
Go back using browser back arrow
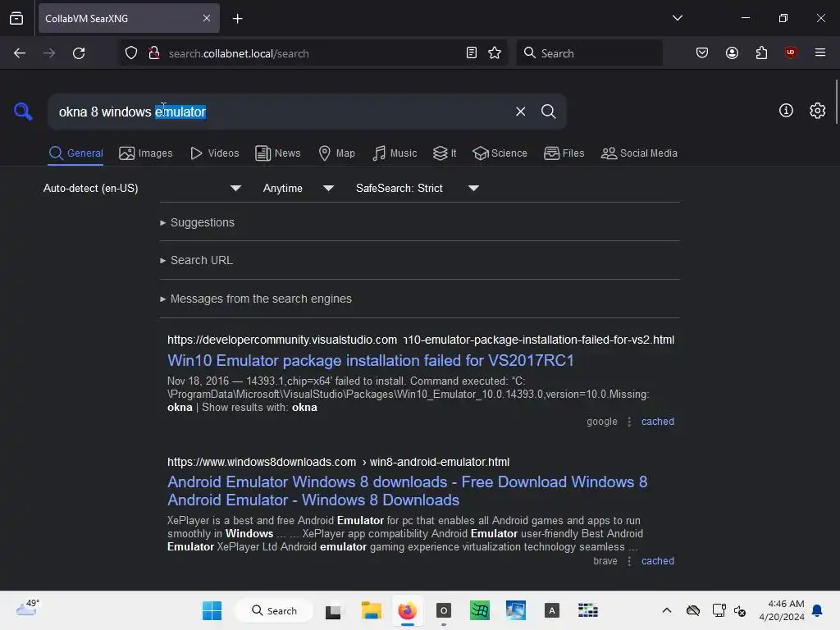pos(20,53)
